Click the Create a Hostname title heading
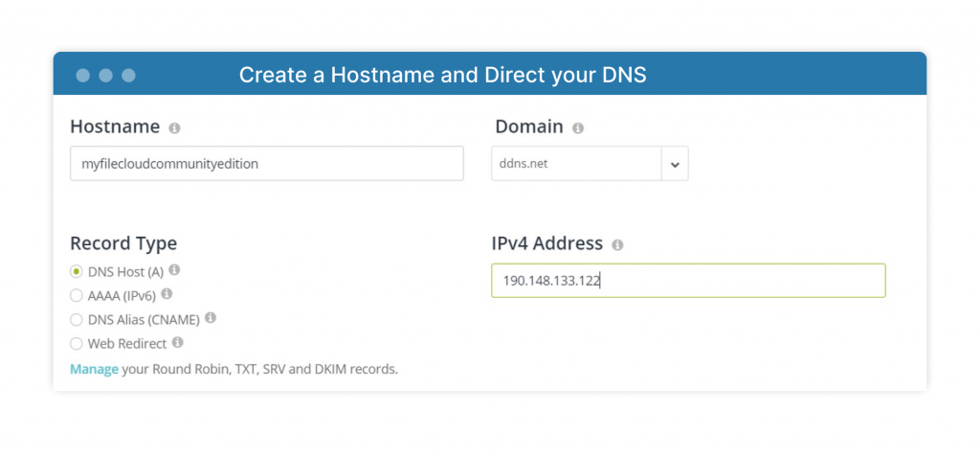The width and height of the screenshot is (980, 457). tap(442, 75)
